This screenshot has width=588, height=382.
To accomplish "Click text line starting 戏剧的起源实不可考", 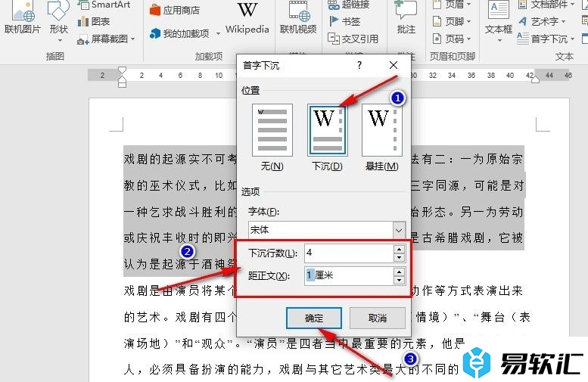I will pyautogui.click(x=181, y=159).
